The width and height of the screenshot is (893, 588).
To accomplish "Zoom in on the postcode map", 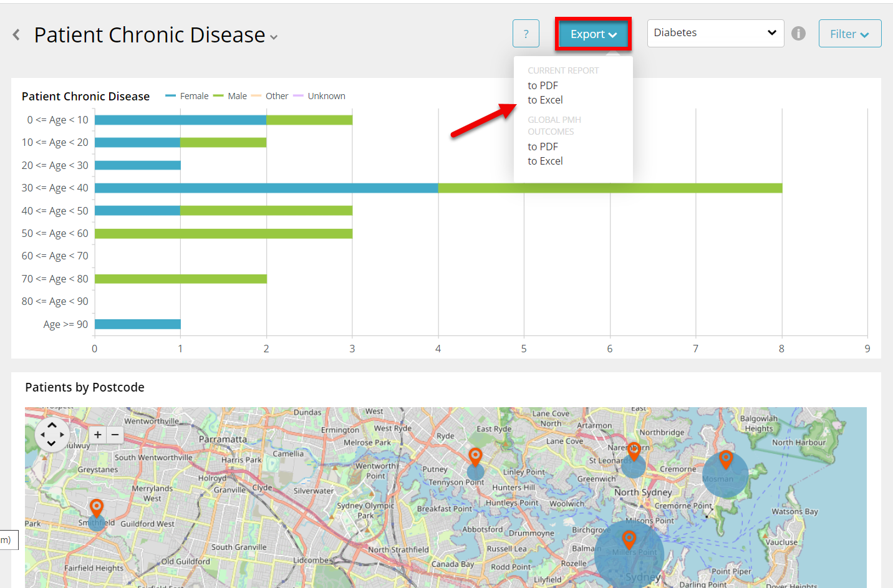I will pos(98,435).
